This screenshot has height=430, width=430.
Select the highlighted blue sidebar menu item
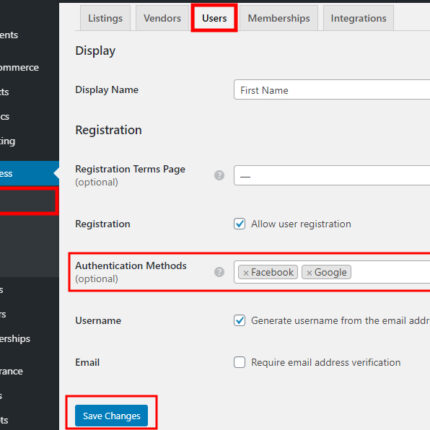(x=29, y=173)
